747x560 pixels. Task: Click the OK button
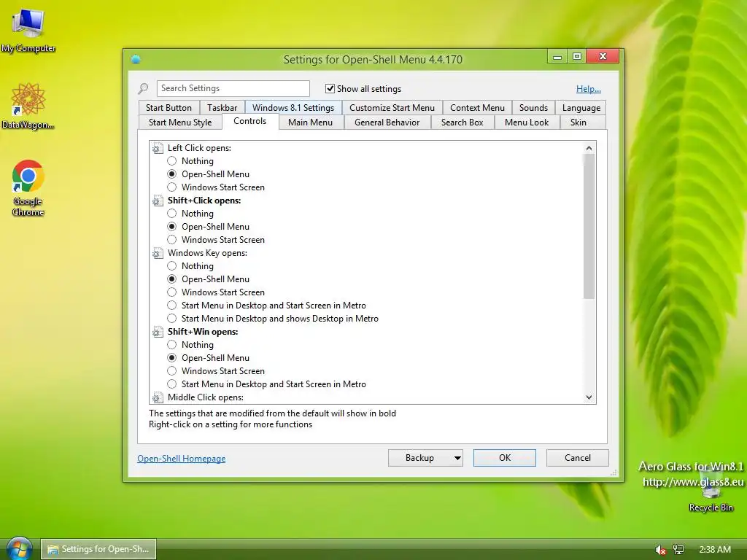coord(505,458)
